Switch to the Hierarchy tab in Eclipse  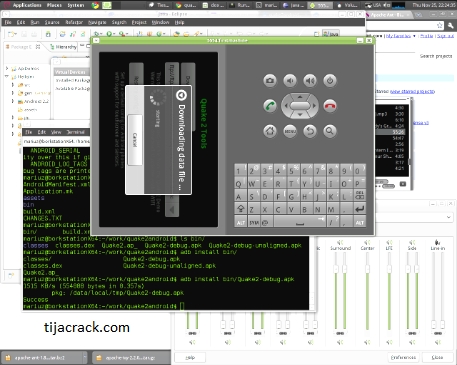click(x=63, y=47)
